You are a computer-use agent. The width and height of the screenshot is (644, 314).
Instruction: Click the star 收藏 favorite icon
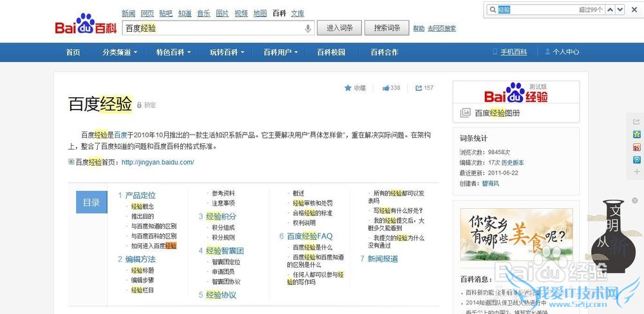point(348,88)
